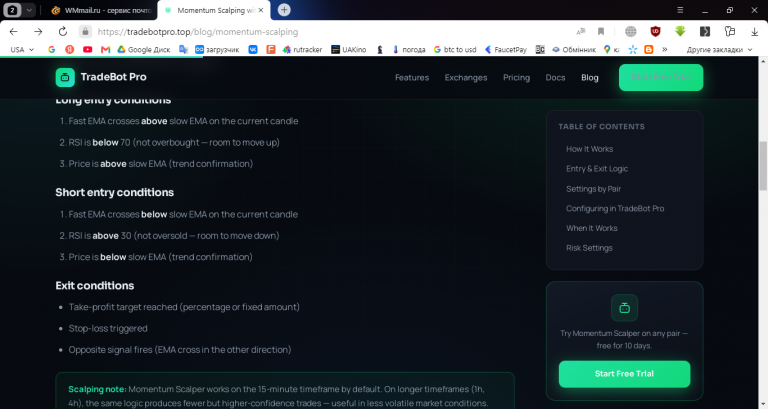
Task: Jump to How It Works section
Action: [589, 149]
